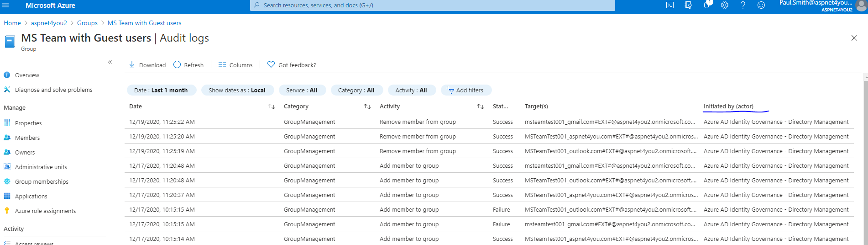The width and height of the screenshot is (868, 245).
Task: Open the feedback smiley icon
Action: pyautogui.click(x=761, y=5)
